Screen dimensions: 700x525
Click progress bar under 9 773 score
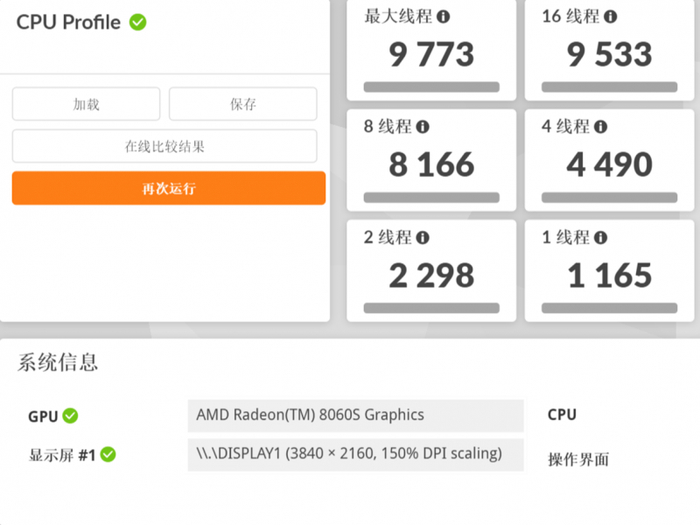point(431,87)
